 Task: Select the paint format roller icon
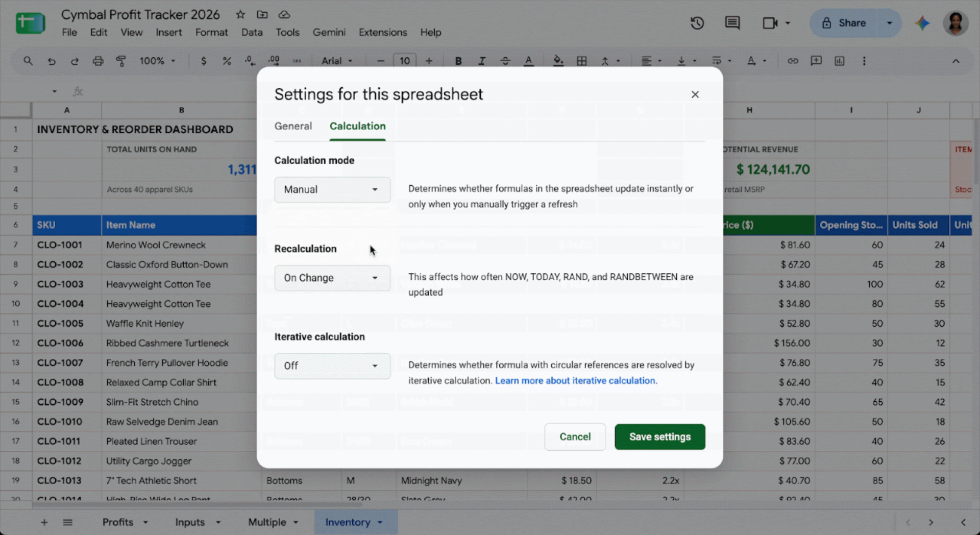coord(121,61)
